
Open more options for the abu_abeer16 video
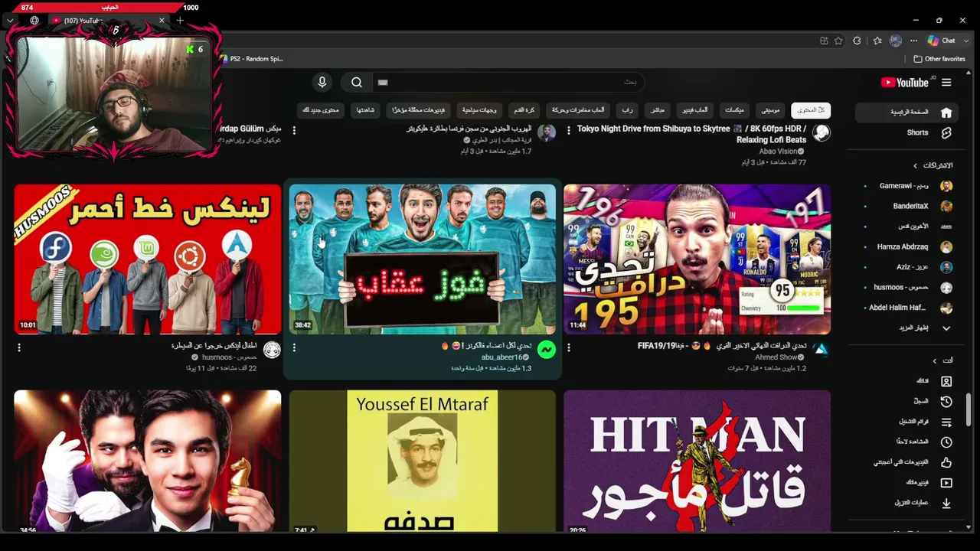(294, 347)
